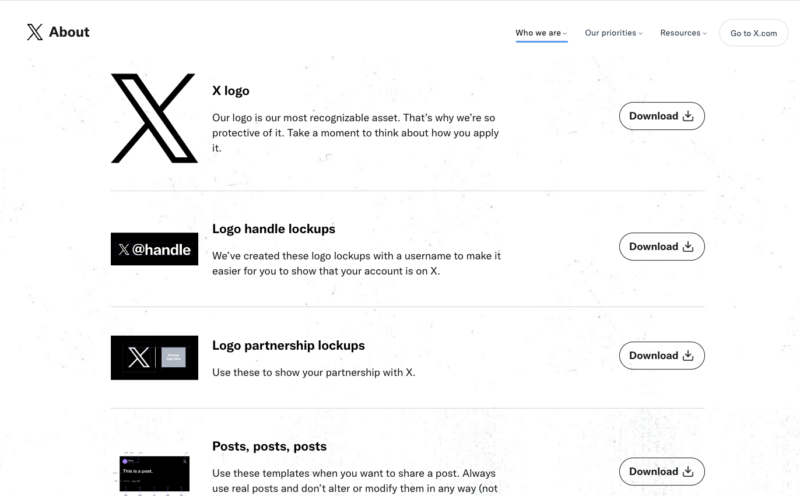The width and height of the screenshot is (800, 496).
Task: Click the Logo partnership lockups heading
Action: click(x=288, y=345)
